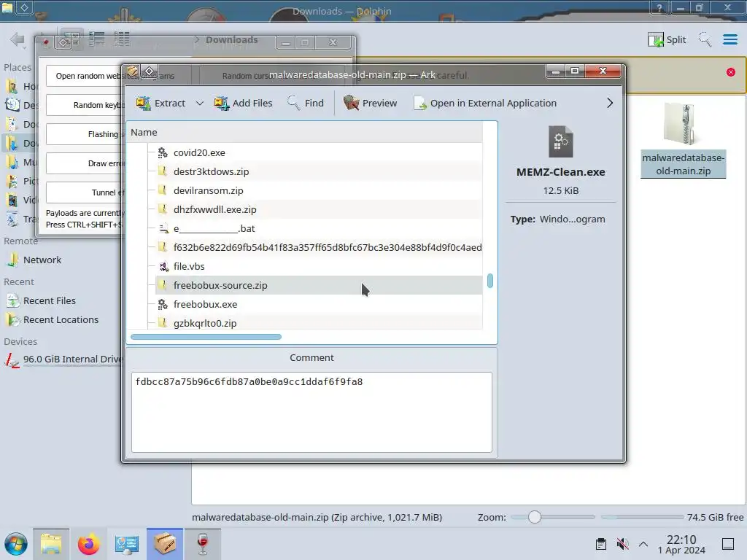Click the Find magnifier in Ark

tap(306, 103)
